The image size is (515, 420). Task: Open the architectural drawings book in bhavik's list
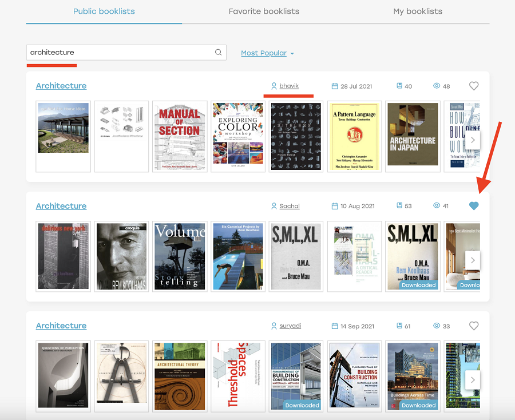121,136
